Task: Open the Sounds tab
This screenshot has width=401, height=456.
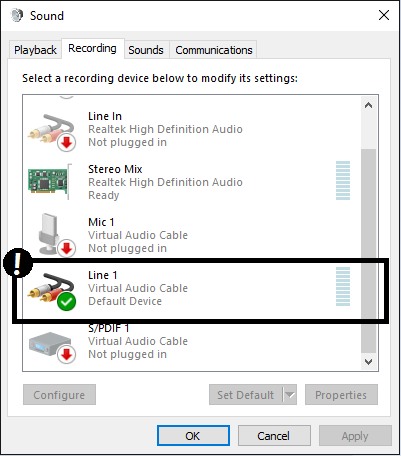Action: click(146, 50)
